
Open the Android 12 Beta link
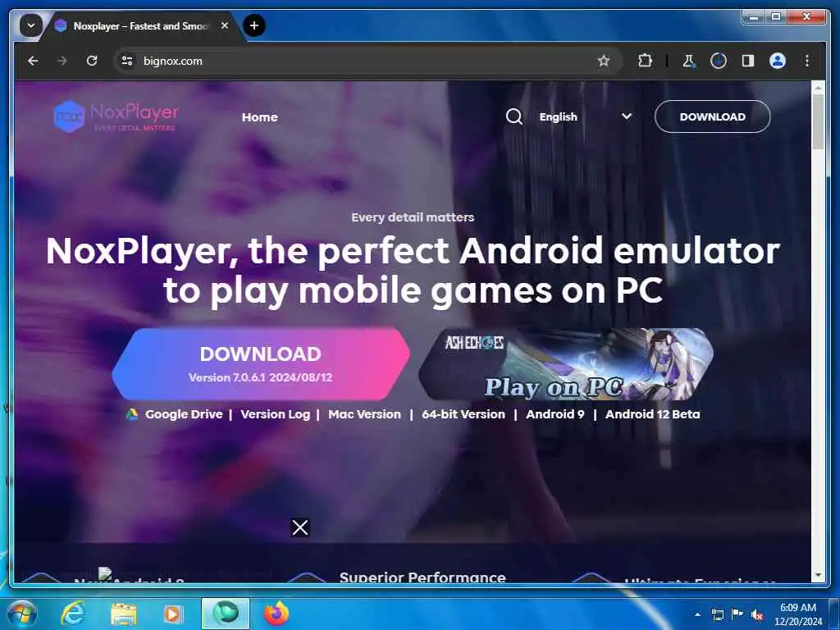pyautogui.click(x=652, y=414)
